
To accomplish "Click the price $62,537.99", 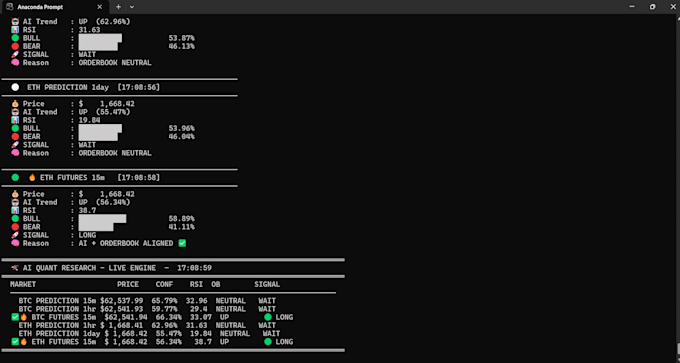I will pyautogui.click(x=121, y=301).
